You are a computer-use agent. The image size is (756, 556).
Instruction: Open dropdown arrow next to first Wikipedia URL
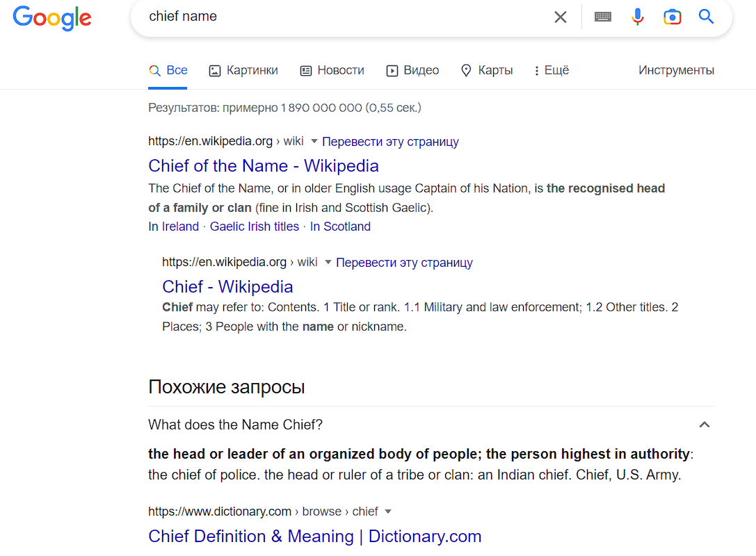click(314, 142)
